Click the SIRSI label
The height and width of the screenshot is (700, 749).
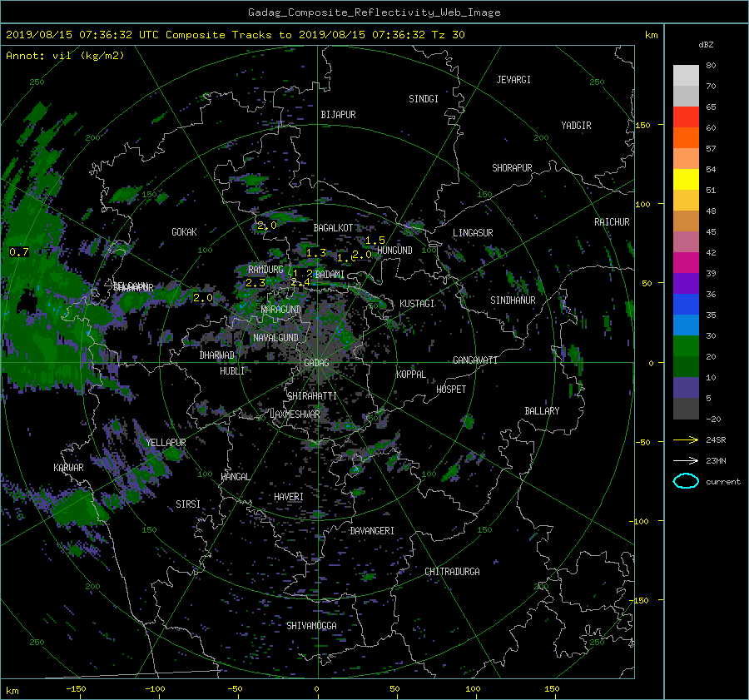click(x=188, y=504)
